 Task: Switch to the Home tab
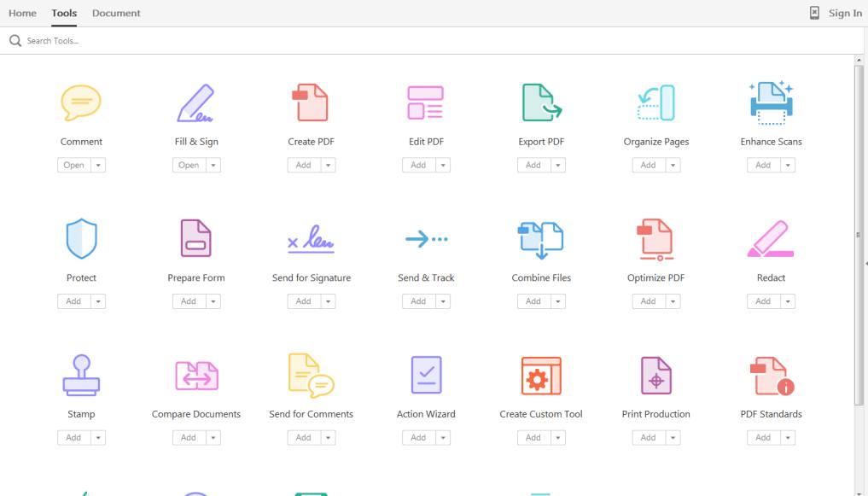click(x=22, y=14)
